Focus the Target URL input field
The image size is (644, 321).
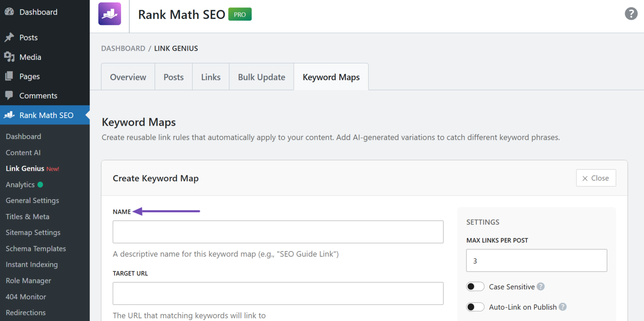(x=278, y=293)
